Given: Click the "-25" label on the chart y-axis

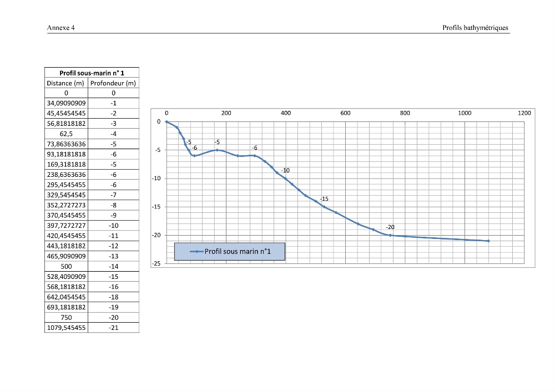Looking at the screenshot, I should (x=156, y=264).
